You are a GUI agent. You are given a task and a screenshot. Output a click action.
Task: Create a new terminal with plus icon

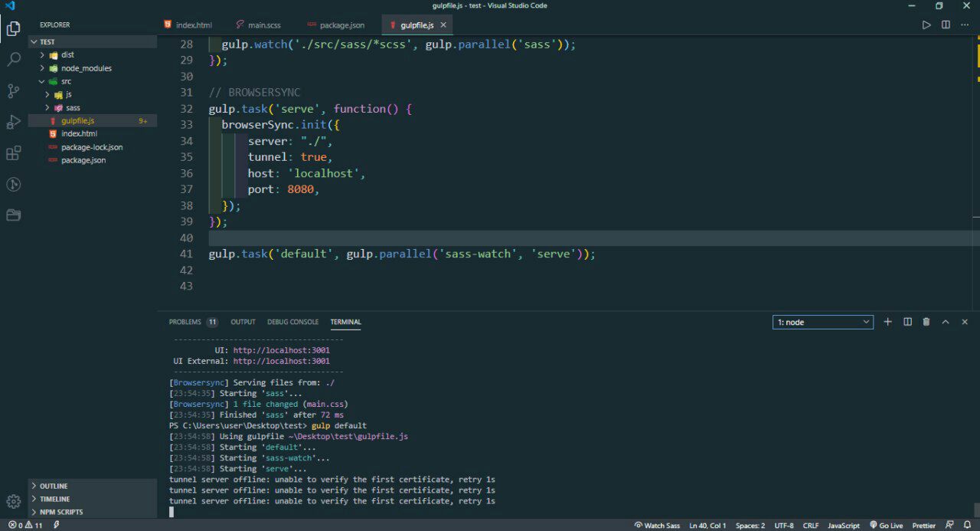888,322
